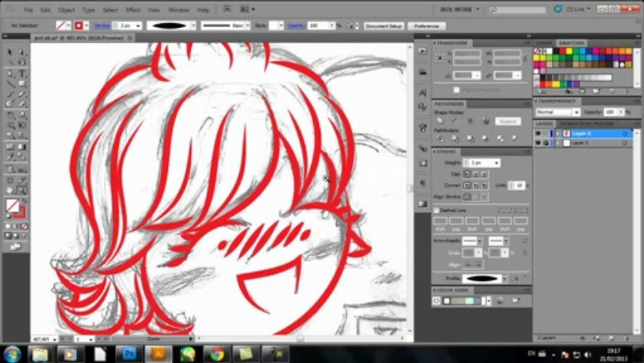This screenshot has height=363, width=644.
Task: Select the Pen tool
Action: pyautogui.click(x=10, y=73)
